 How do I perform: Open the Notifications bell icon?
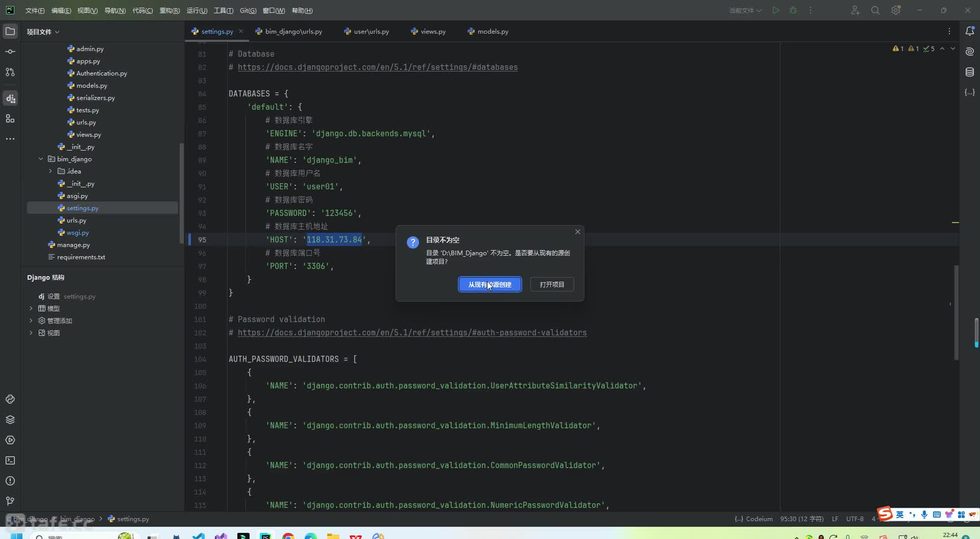click(x=970, y=31)
